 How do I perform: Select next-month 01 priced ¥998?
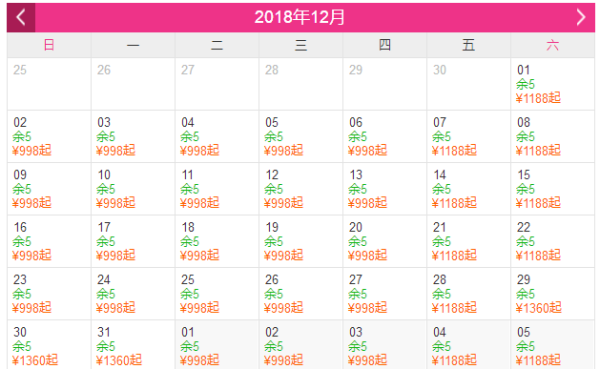click(217, 345)
